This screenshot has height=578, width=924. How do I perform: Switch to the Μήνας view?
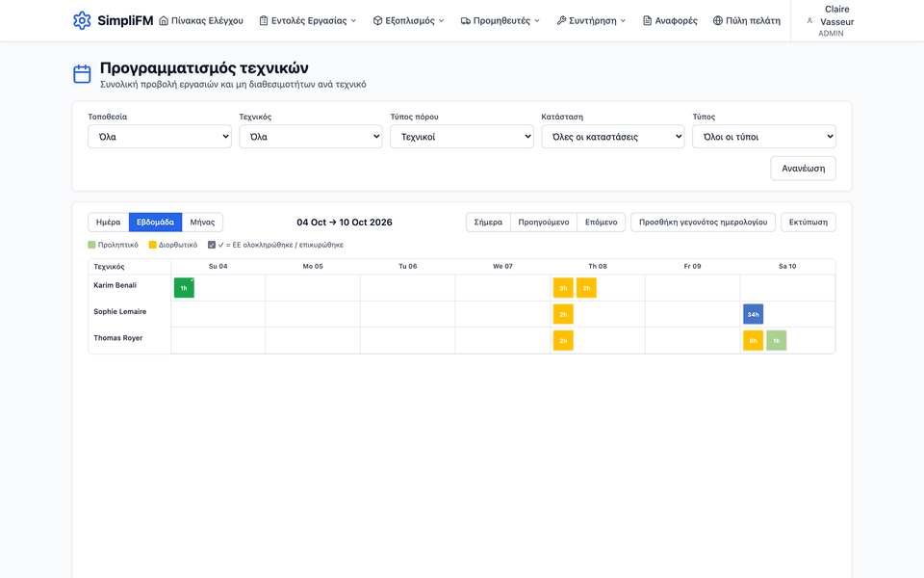pos(202,223)
